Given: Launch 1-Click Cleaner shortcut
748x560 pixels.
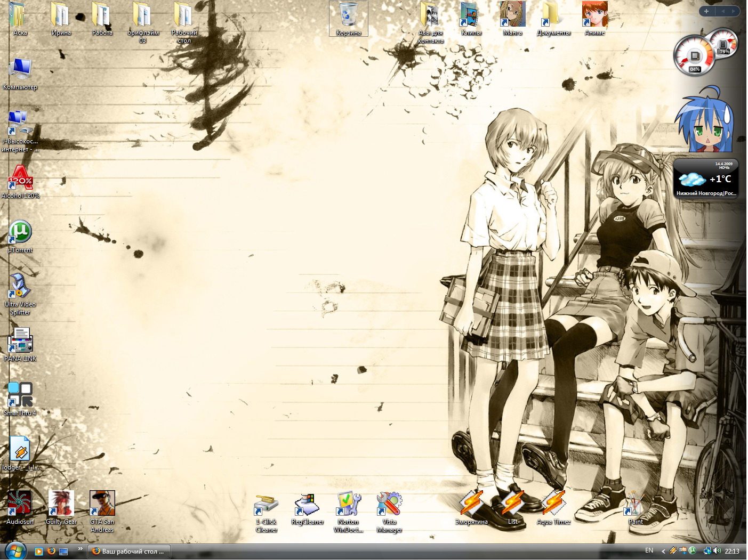Looking at the screenshot, I should (x=267, y=513).
